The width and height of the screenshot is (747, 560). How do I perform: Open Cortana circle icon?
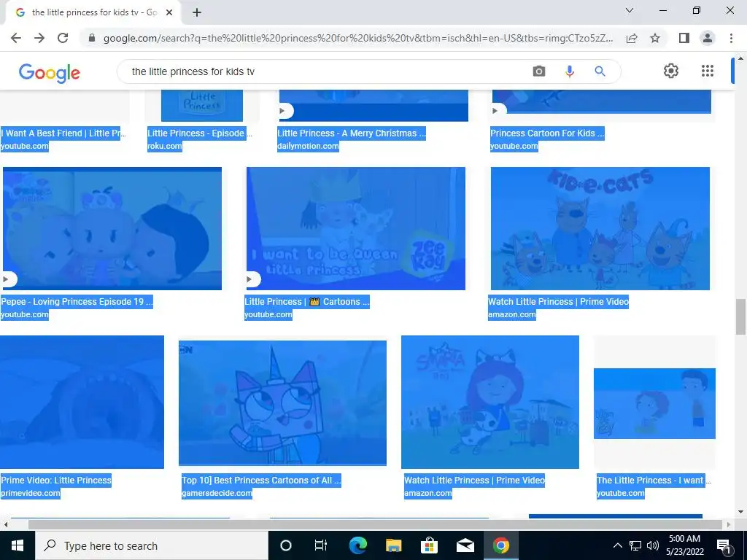(x=285, y=545)
